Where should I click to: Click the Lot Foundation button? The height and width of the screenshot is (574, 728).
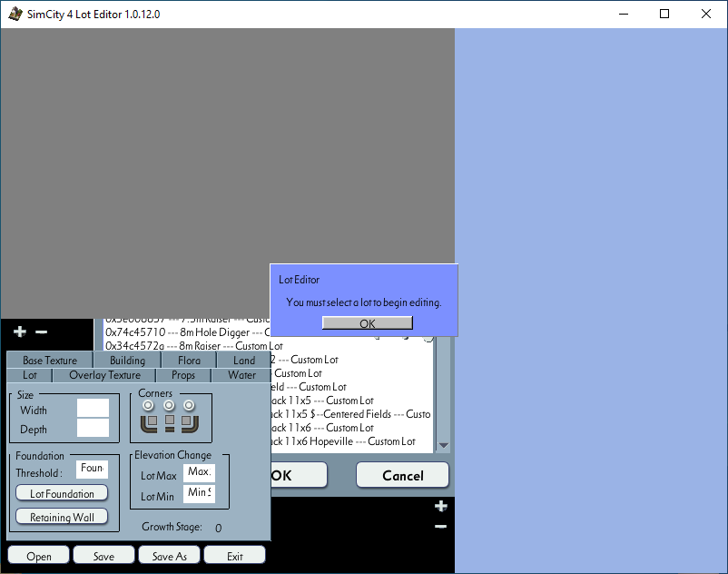click(62, 493)
